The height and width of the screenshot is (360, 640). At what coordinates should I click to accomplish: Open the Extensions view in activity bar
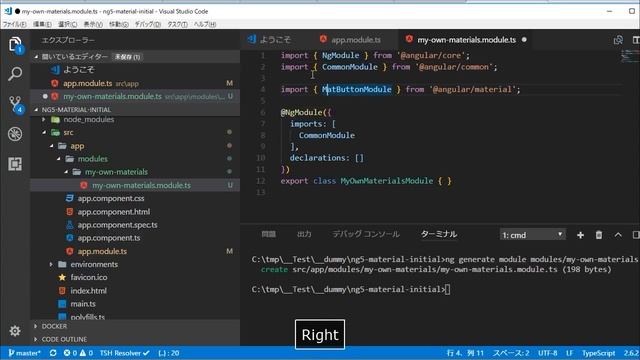[15, 164]
